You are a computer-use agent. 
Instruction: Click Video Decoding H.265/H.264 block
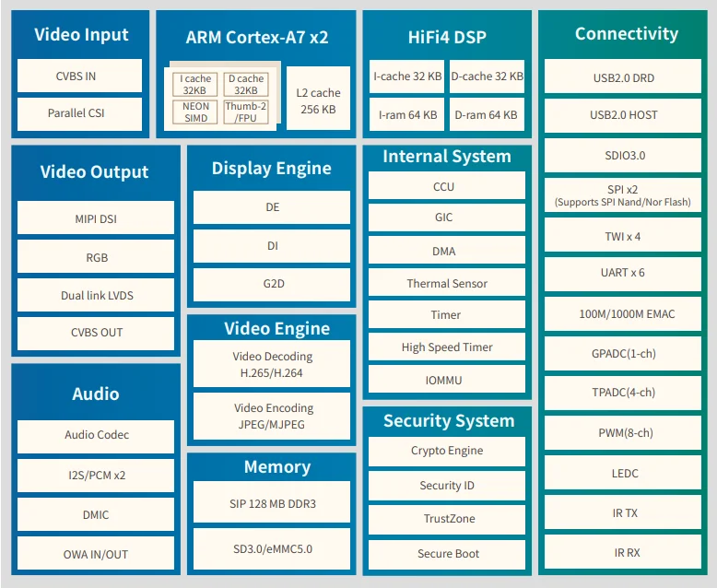[x=272, y=364]
